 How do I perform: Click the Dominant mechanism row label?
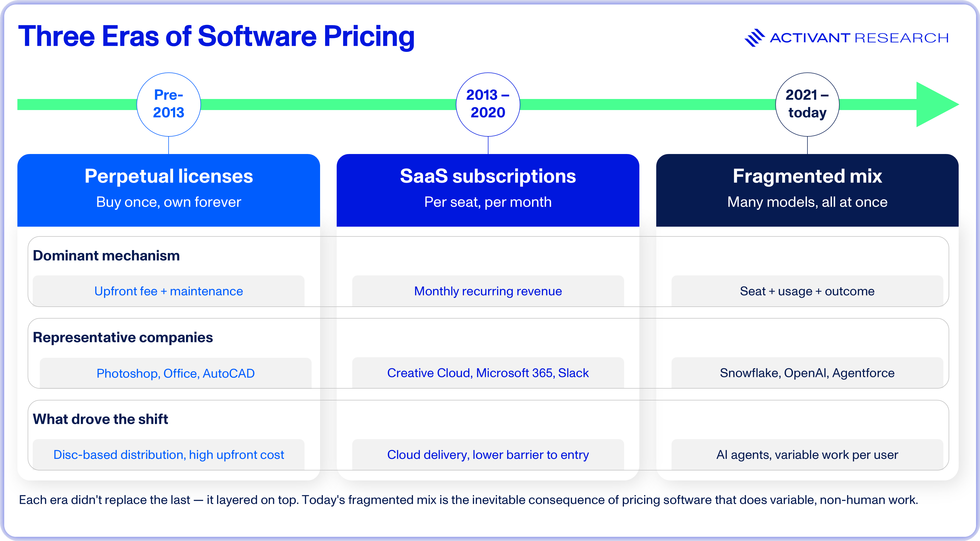click(106, 255)
